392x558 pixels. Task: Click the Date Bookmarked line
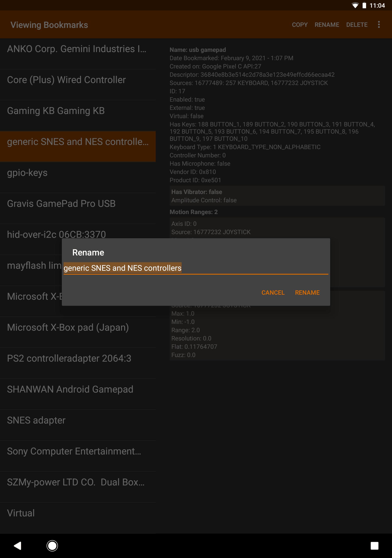[x=231, y=58]
